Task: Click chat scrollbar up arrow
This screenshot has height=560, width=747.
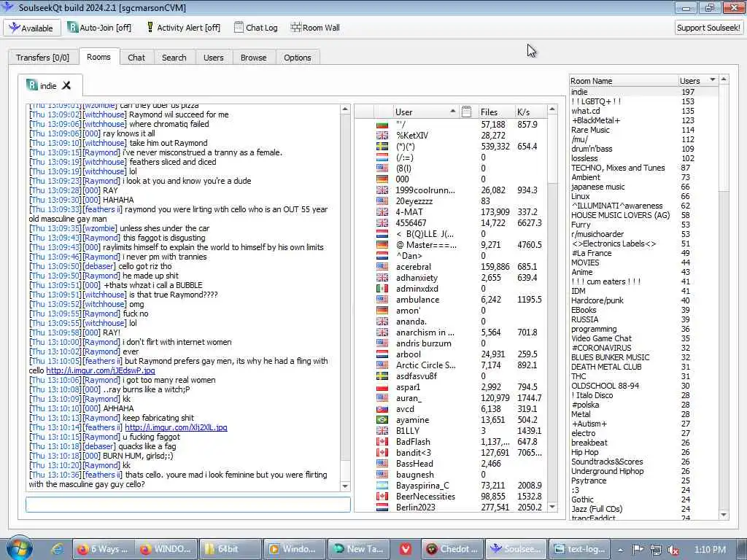Action: (345, 109)
